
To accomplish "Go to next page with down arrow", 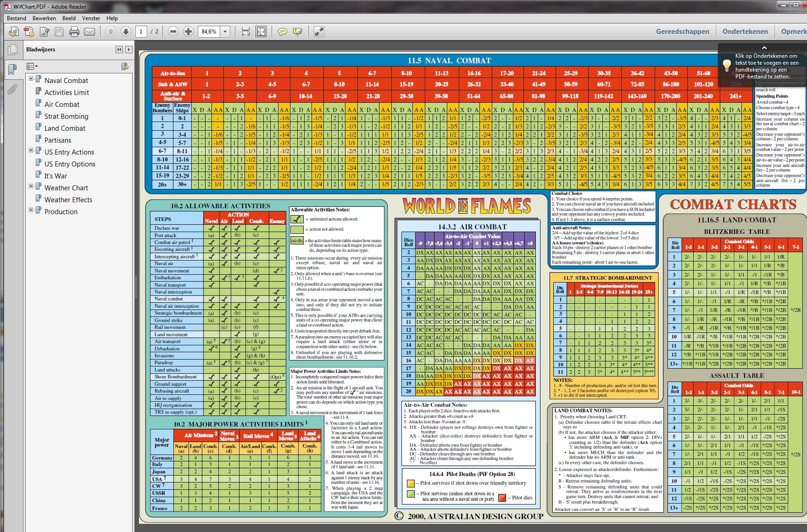I will [x=126, y=32].
